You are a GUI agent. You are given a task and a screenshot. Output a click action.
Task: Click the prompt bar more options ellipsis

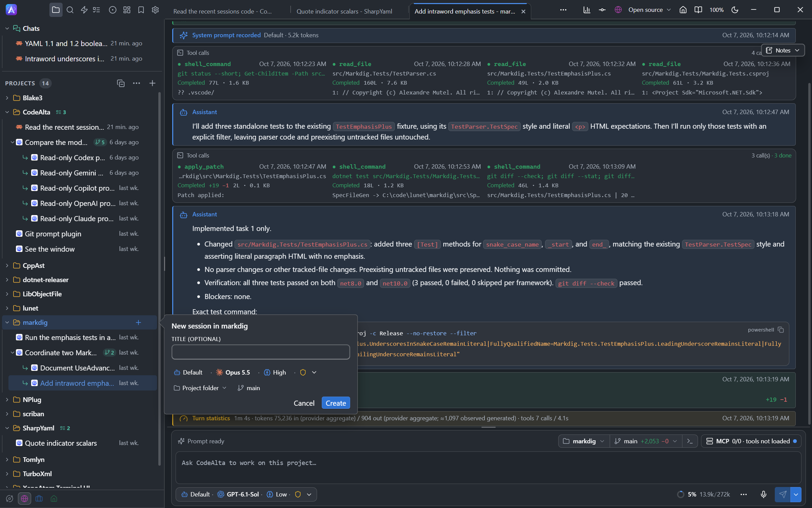tap(744, 494)
